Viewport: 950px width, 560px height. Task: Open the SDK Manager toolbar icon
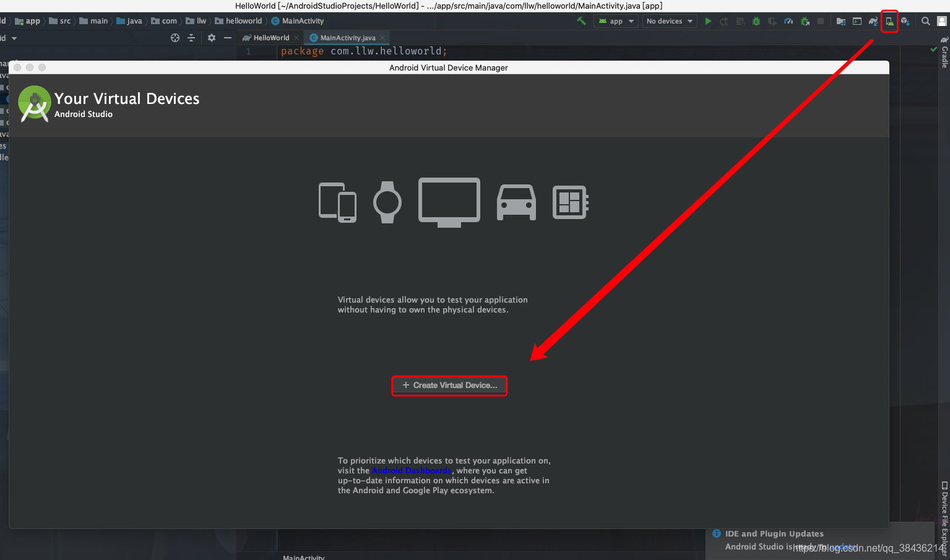905,21
